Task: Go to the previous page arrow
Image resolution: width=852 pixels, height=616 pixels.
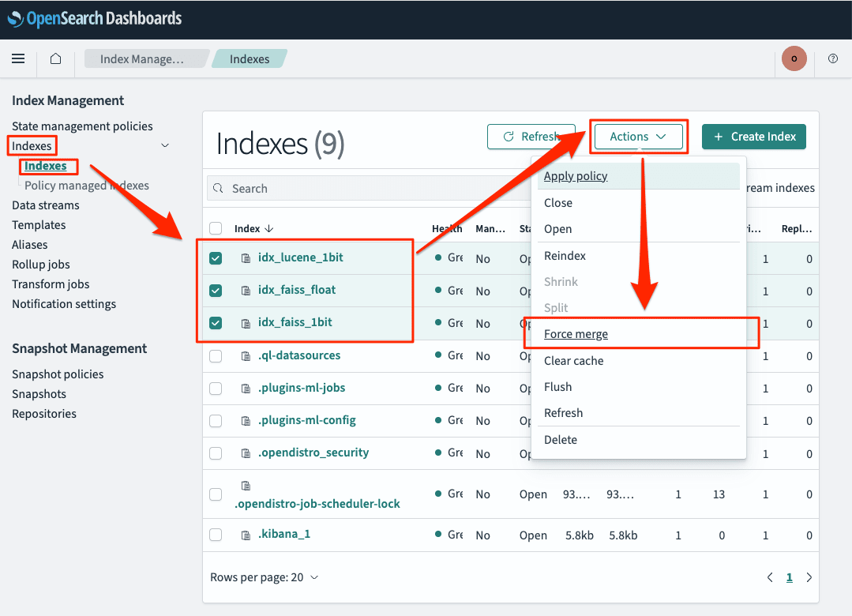Action: click(770, 577)
